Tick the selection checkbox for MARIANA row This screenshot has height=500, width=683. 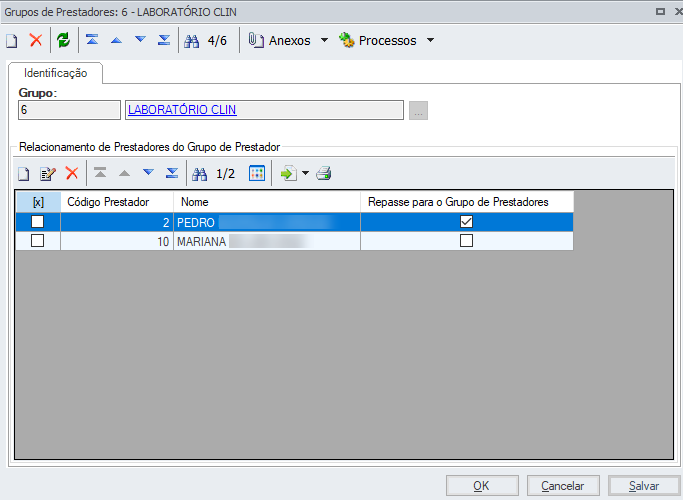click(37, 240)
